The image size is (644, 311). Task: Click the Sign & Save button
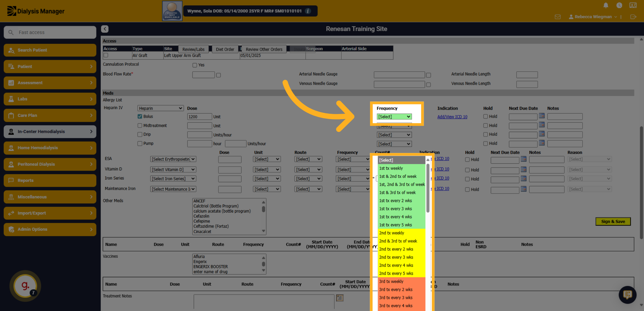(613, 221)
